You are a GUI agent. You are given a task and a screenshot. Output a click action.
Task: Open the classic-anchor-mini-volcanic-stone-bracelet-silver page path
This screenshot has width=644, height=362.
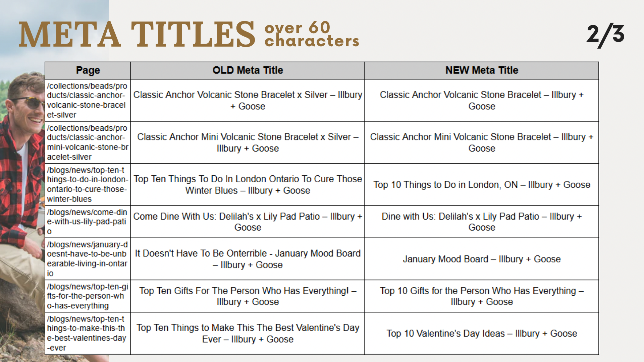tap(87, 142)
